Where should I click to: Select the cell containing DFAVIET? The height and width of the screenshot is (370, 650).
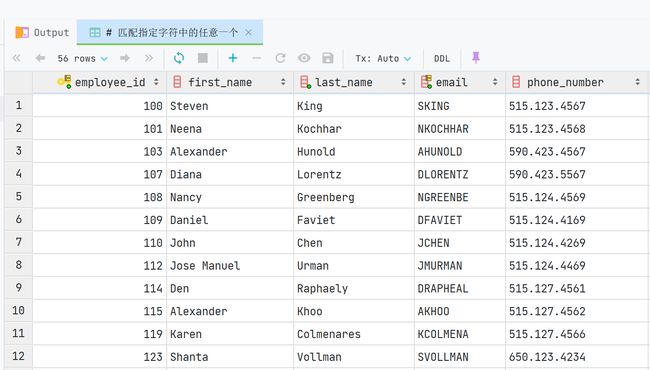tap(460, 220)
